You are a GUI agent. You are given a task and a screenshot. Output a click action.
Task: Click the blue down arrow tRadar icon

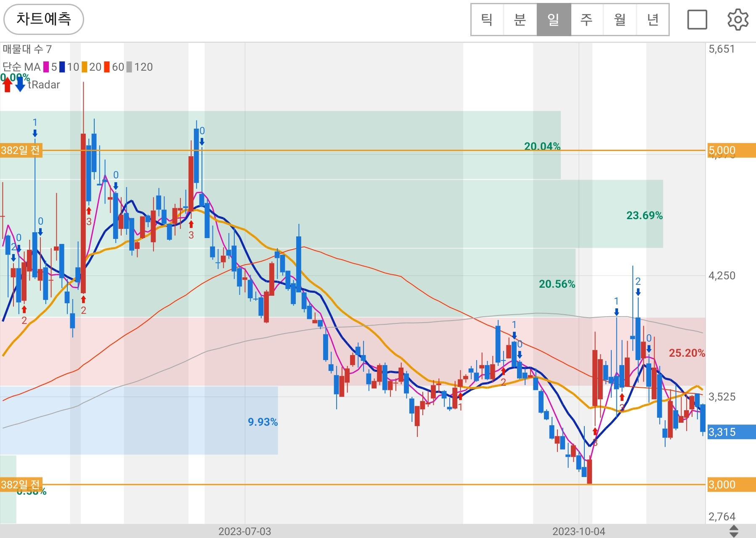coord(20,85)
